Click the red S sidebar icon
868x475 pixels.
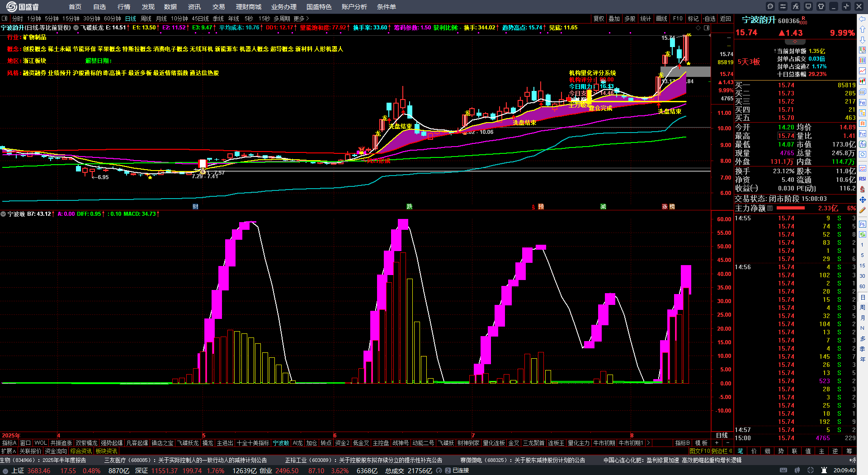[x=863, y=189]
